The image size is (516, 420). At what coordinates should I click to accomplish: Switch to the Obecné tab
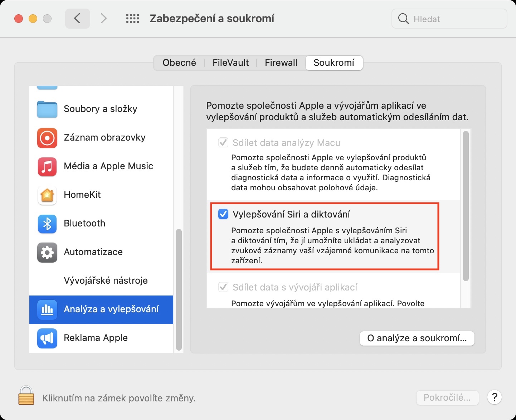pyautogui.click(x=179, y=63)
